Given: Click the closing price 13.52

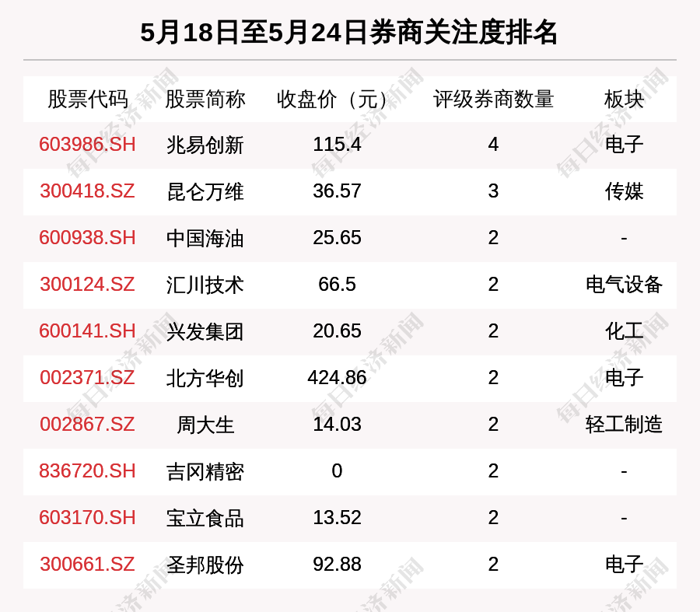Looking at the screenshot, I should coord(337,518).
